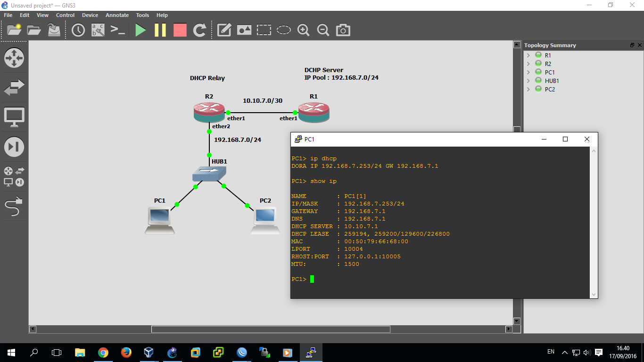
Task: Expand HUB1 in Topology Summary
Action: click(528, 81)
